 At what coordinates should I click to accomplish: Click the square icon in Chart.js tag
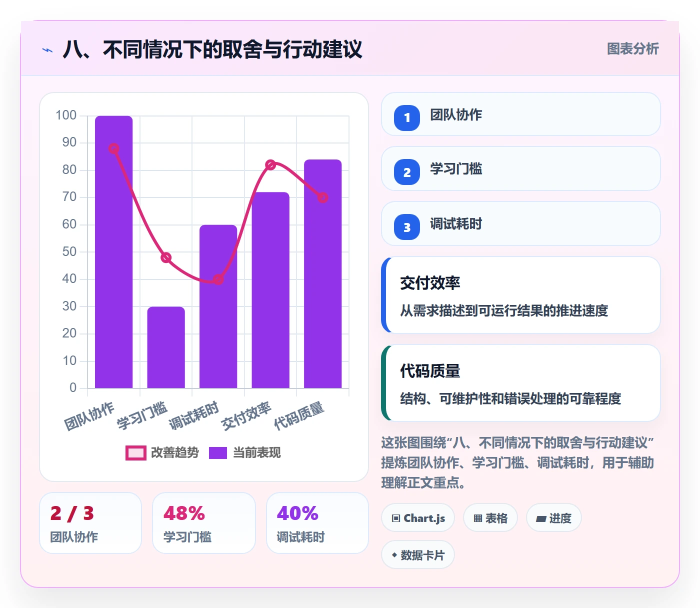[396, 518]
